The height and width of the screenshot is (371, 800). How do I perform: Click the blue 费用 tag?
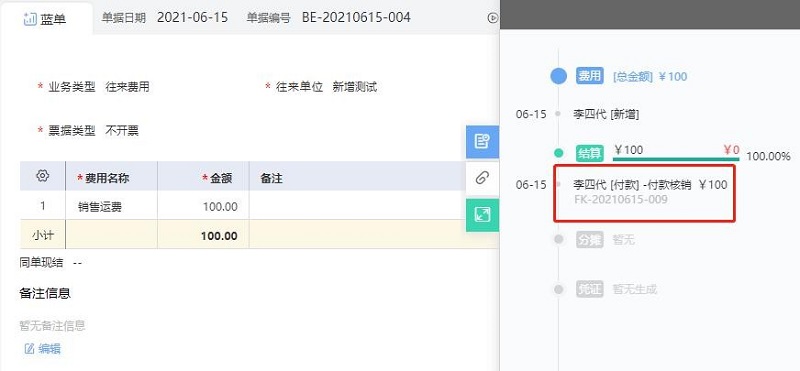point(589,77)
